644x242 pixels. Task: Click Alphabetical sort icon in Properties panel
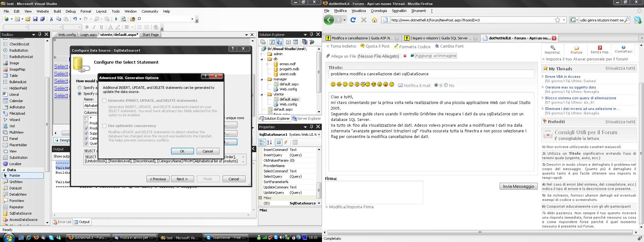click(x=269, y=142)
